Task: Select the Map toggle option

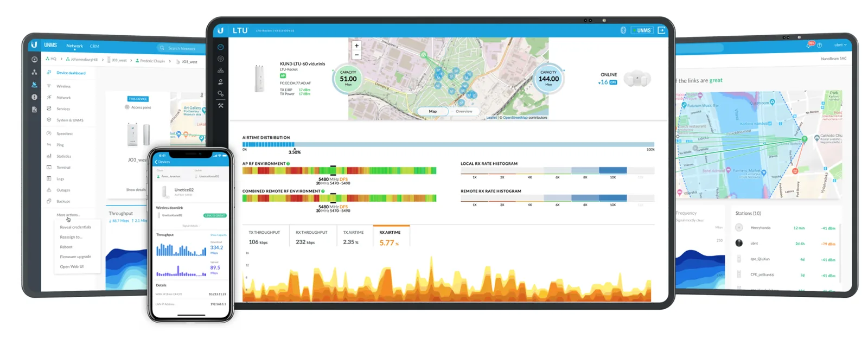Action: 433,111
